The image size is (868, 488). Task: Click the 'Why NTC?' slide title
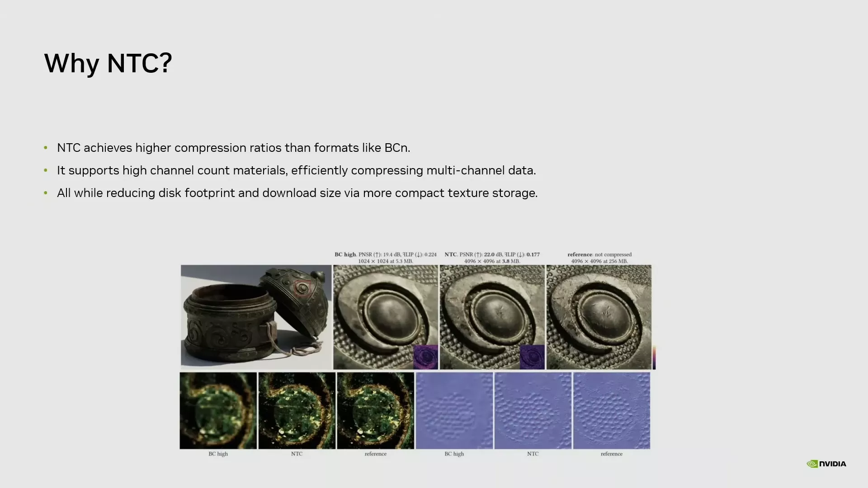pos(108,63)
